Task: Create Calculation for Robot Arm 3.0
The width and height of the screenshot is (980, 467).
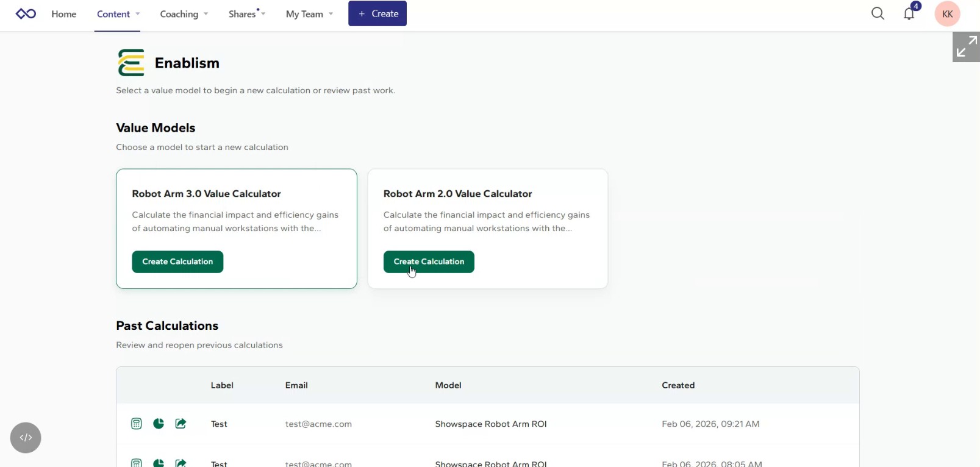Action: pos(177,262)
